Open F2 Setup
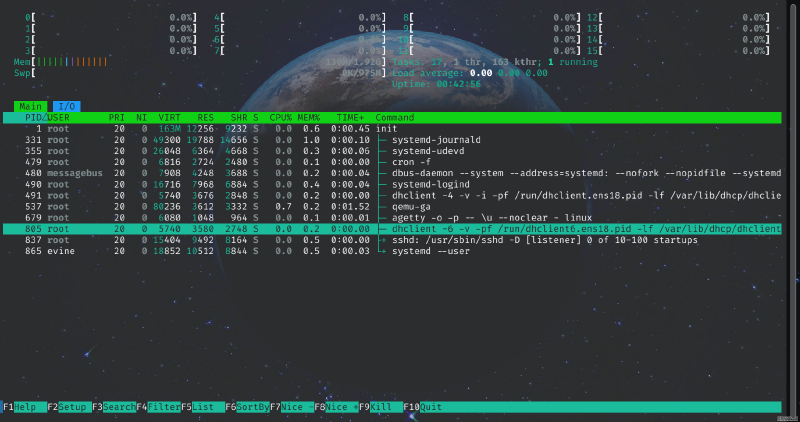 (x=69, y=407)
